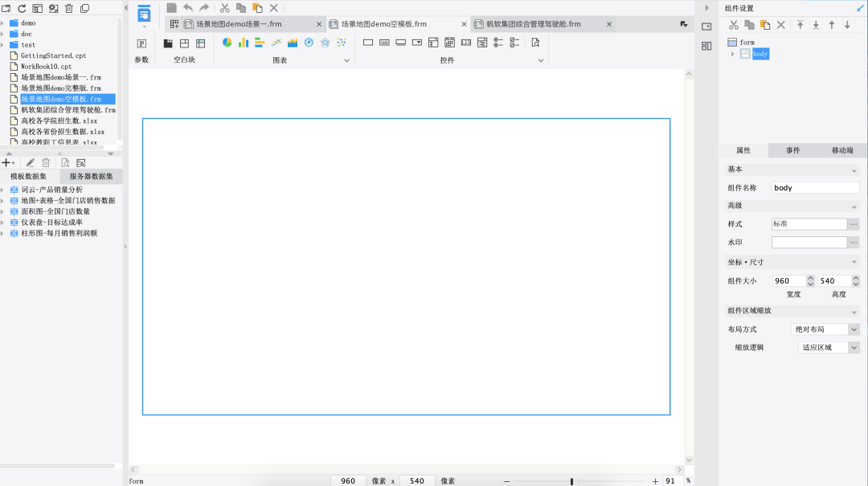Screen dimensions: 868x486
Task: Open the 事件 events tab
Action: click(x=792, y=150)
